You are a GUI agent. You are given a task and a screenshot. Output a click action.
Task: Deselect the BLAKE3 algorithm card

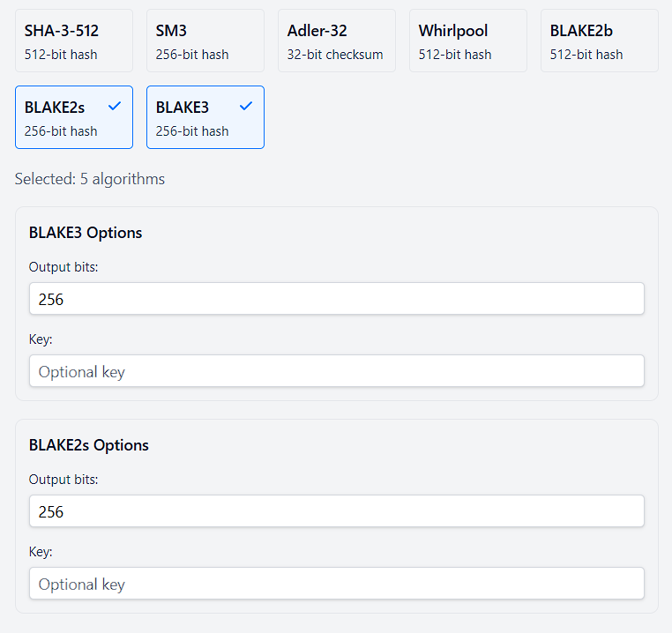[x=205, y=117]
